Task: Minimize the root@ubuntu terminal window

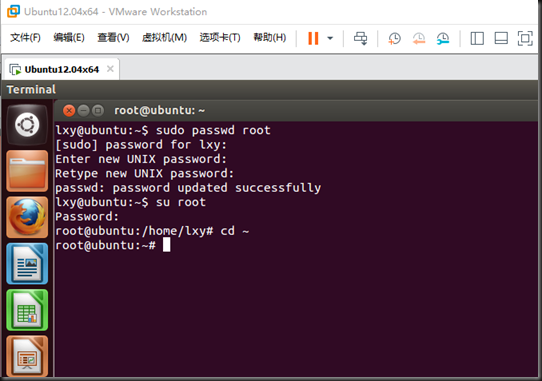Action: click(83, 111)
